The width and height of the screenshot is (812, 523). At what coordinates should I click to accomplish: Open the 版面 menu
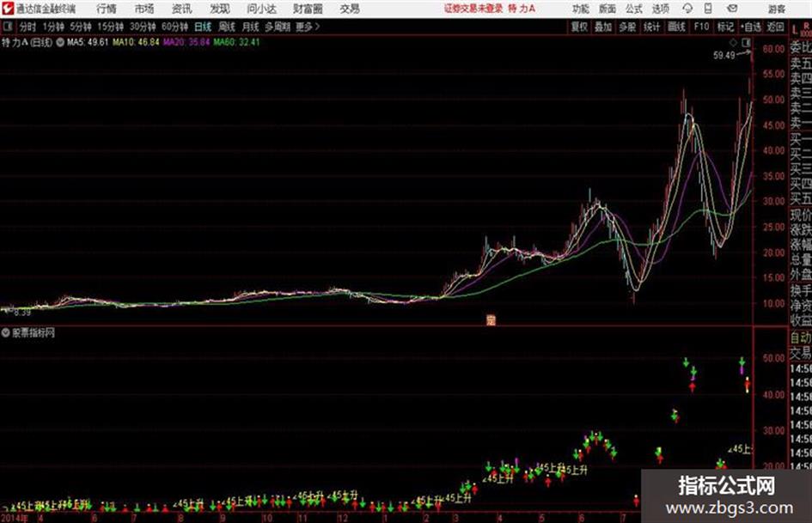(607, 9)
